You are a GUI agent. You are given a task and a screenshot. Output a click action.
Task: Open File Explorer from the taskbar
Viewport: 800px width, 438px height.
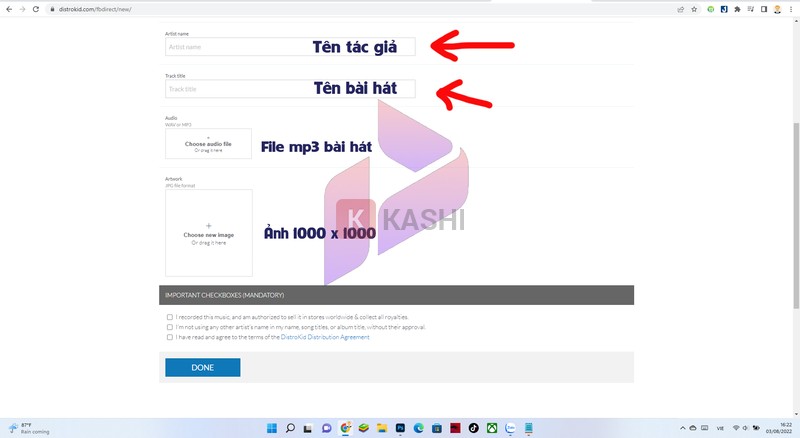coord(382,428)
